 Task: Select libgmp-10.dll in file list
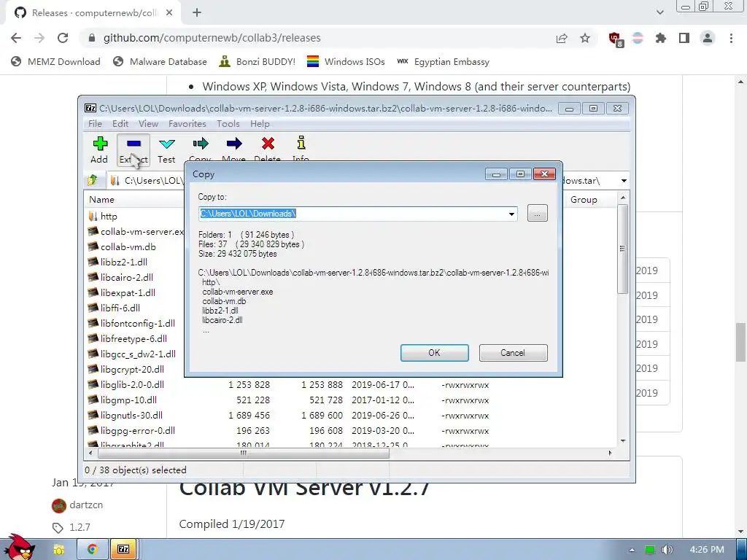click(128, 400)
